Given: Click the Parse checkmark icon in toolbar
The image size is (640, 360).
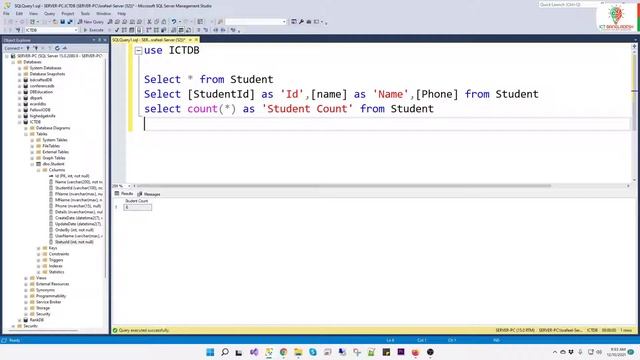Looking at the screenshot, I should tap(117, 30).
